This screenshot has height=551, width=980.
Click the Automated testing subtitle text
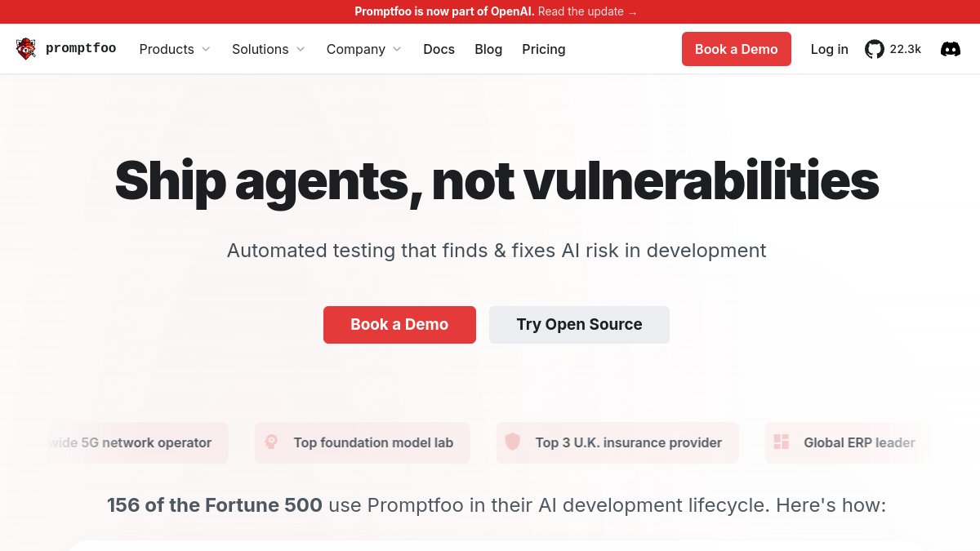tap(497, 250)
